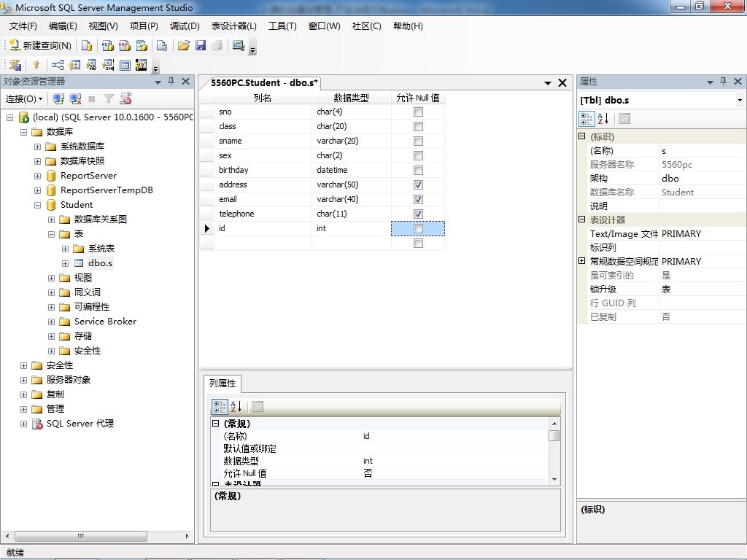
Task: Open the [Tbl] dbo.s object dropdown
Action: [x=740, y=101]
